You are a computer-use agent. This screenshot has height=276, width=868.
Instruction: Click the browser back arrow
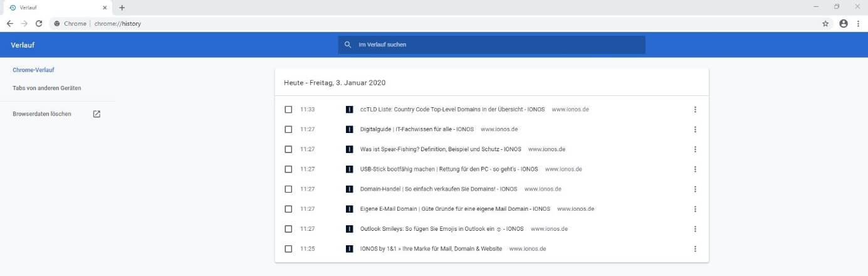tap(10, 23)
